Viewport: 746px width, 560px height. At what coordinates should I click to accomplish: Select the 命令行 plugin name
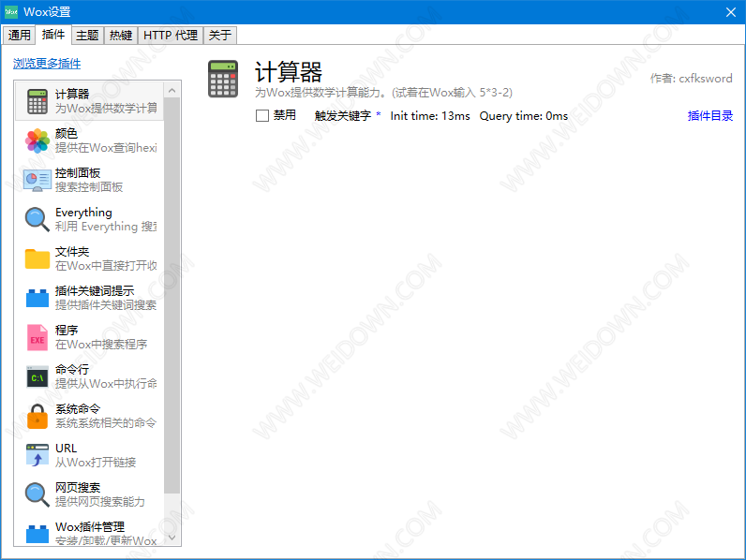pos(72,369)
